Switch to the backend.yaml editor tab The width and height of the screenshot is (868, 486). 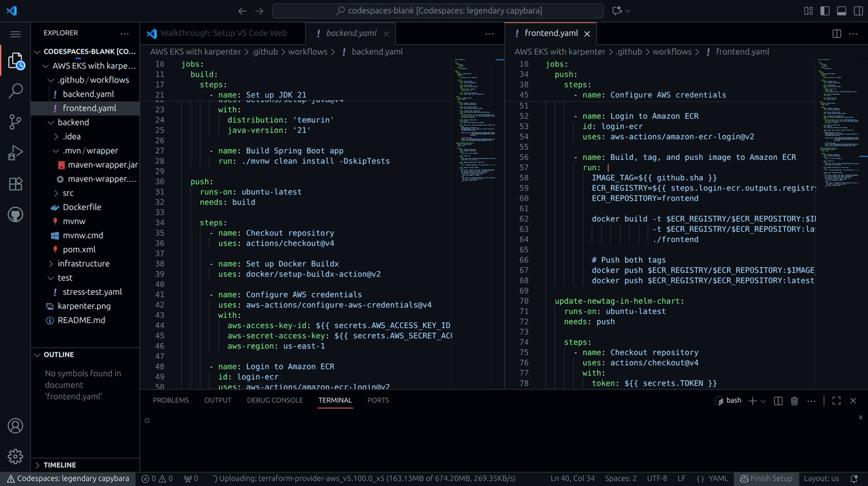(x=351, y=33)
